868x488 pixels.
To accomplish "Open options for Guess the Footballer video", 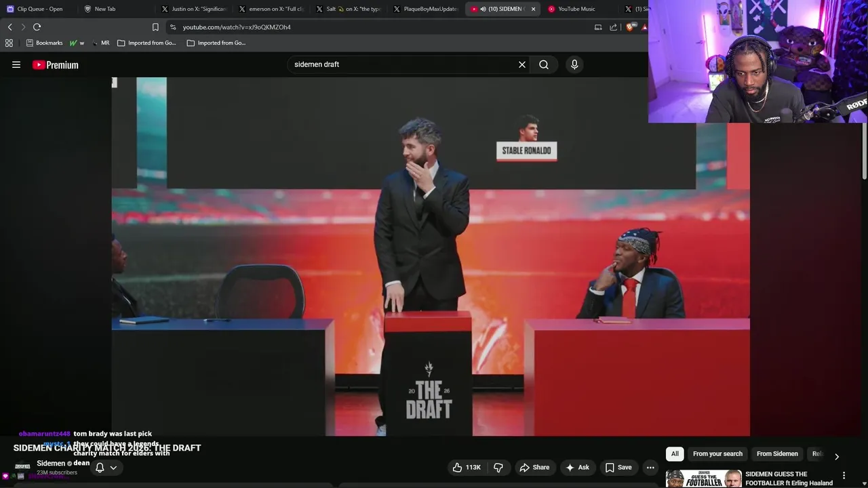I will [x=844, y=476].
